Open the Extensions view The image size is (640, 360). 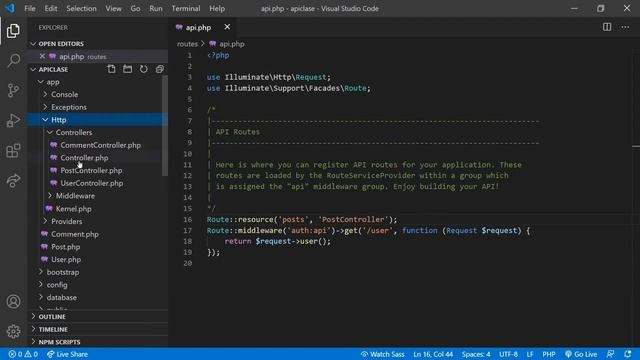coord(13,151)
